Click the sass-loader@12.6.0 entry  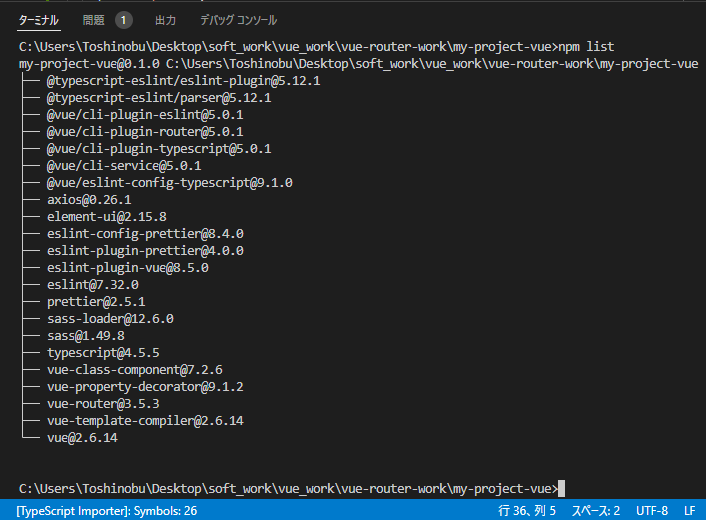pyautogui.click(x=110, y=319)
